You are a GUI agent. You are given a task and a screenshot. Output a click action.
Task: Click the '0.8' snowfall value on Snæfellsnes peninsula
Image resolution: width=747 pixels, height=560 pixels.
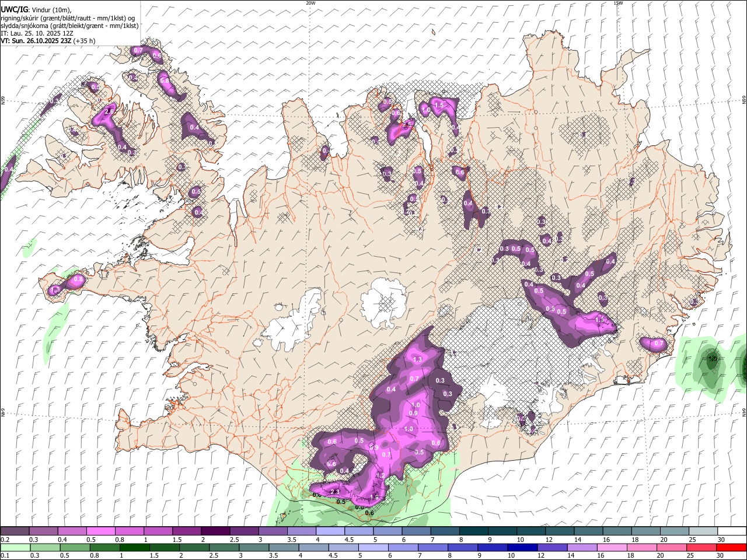pyautogui.click(x=79, y=279)
